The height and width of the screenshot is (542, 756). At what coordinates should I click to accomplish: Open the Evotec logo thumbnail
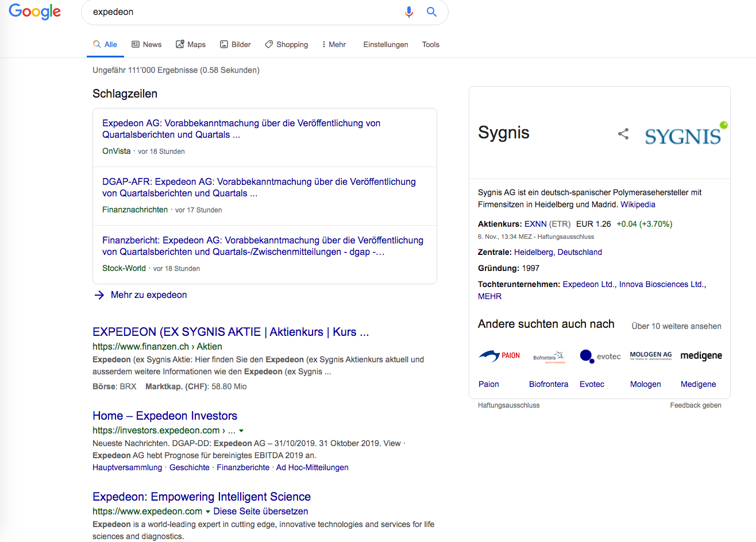[600, 356]
